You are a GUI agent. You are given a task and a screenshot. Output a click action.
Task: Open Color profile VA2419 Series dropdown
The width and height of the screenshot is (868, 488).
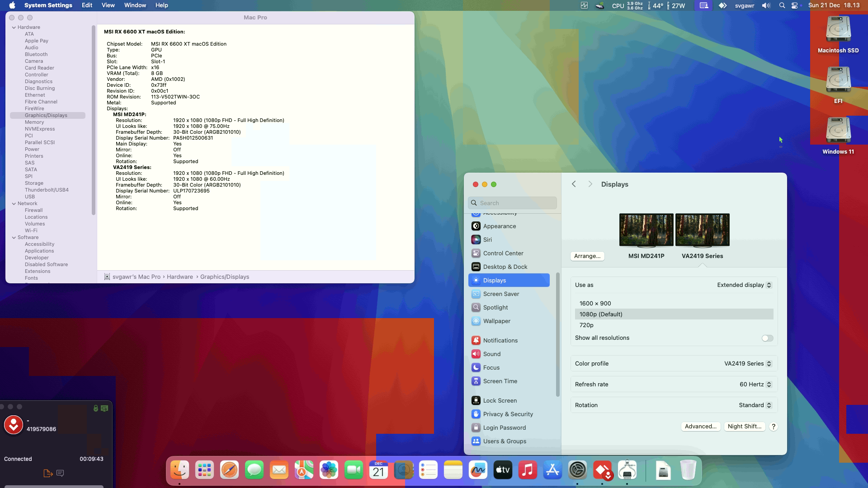tap(748, 364)
